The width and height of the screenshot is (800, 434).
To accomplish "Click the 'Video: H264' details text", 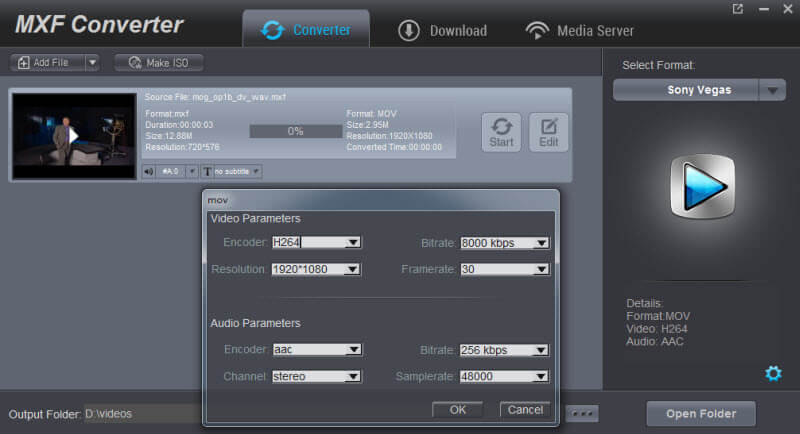I will [x=657, y=329].
